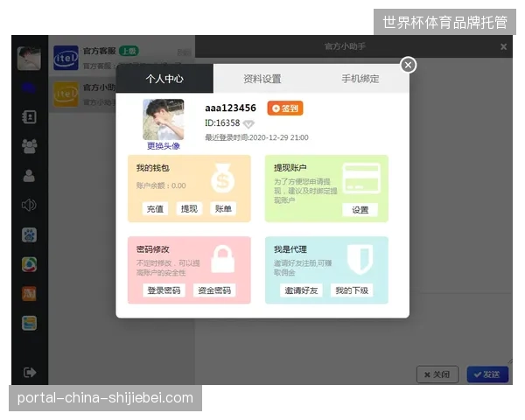Click the green 上级 badge next to 官方客服
The width and height of the screenshot is (525, 420).
click(129, 51)
